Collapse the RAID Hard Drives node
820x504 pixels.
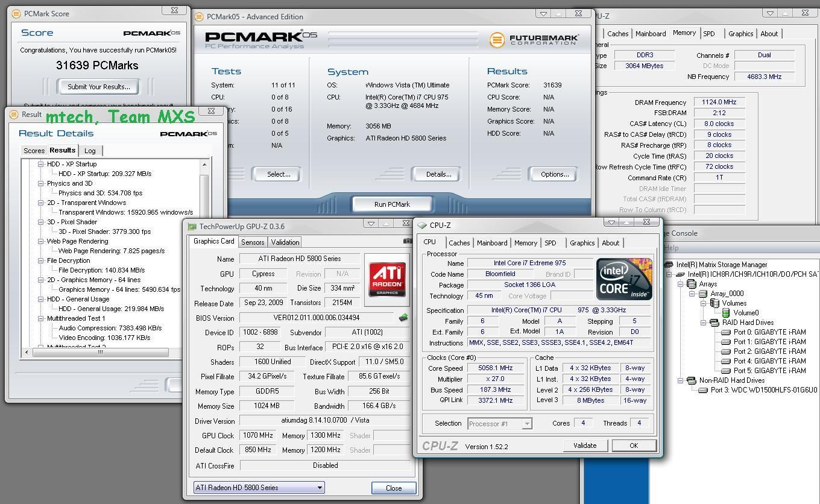click(x=703, y=323)
